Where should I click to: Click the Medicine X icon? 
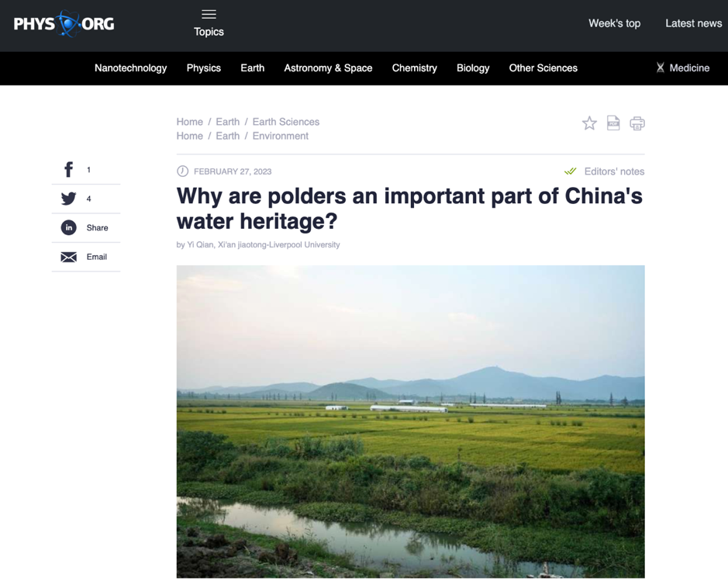660,67
